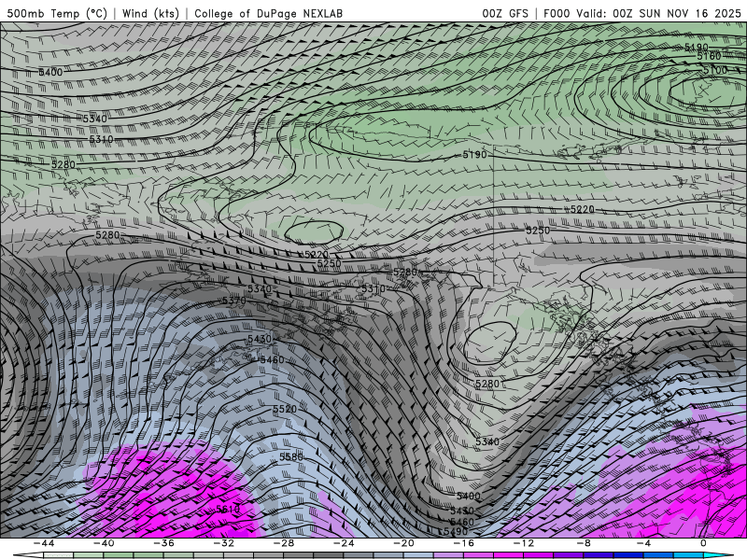Image resolution: width=747 pixels, height=560 pixels.
Task: Click the "500mb Temp (°C)" title text
Action: pos(57,13)
